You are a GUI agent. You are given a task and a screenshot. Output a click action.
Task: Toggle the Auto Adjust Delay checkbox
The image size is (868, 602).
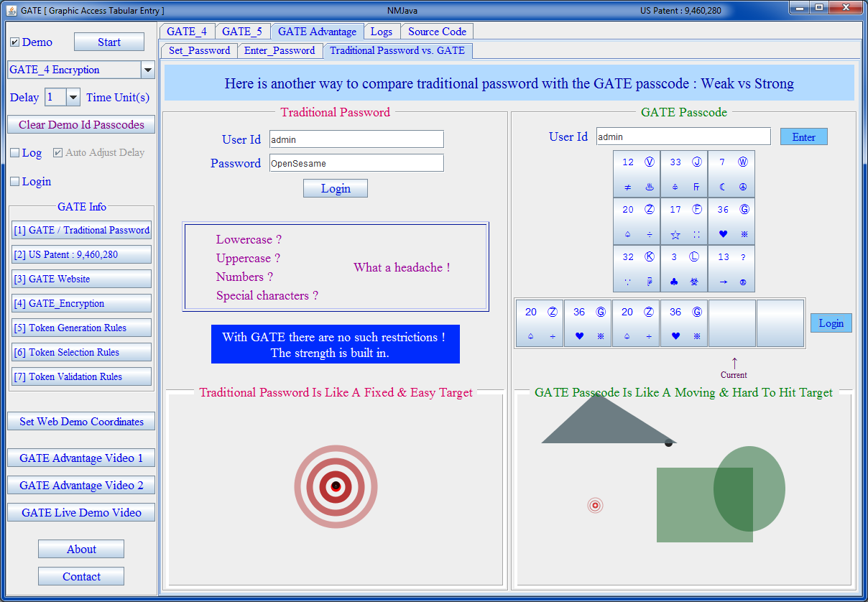point(58,153)
